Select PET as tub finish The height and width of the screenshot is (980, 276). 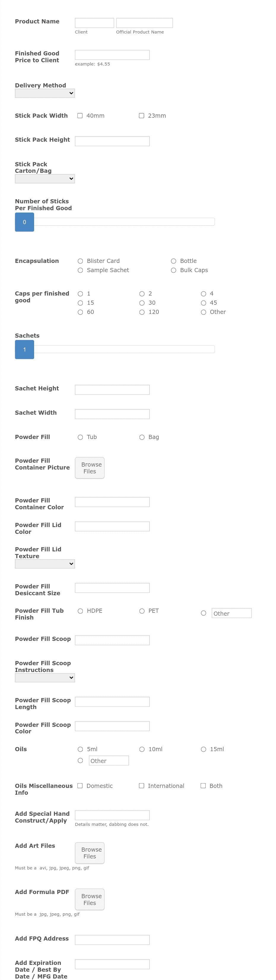tap(142, 611)
